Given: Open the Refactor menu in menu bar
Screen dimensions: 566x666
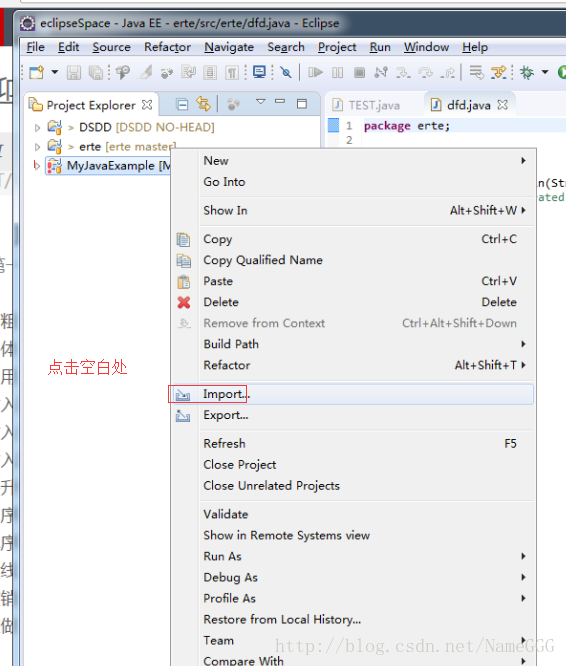Looking at the screenshot, I should point(167,47).
